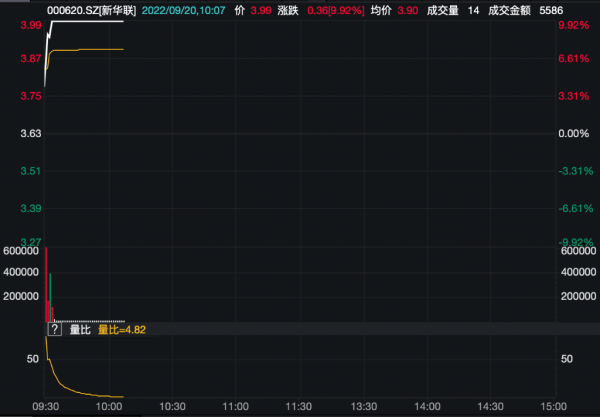Screen dimensions: 600x417
Task: Click the tall red opening volume bar
Action: coord(46,285)
